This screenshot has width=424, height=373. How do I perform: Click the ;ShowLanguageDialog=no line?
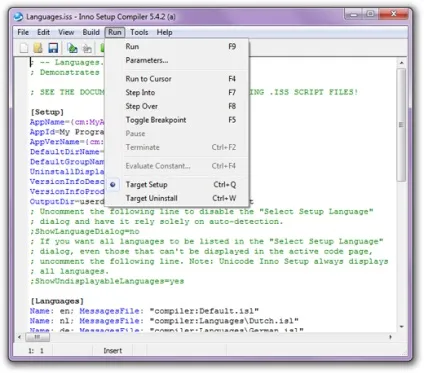click(85, 231)
